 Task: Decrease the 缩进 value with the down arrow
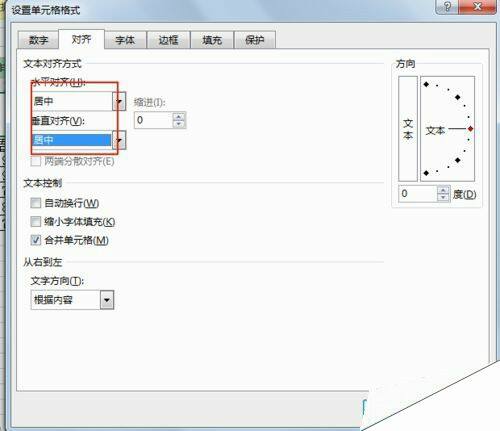tap(179, 124)
